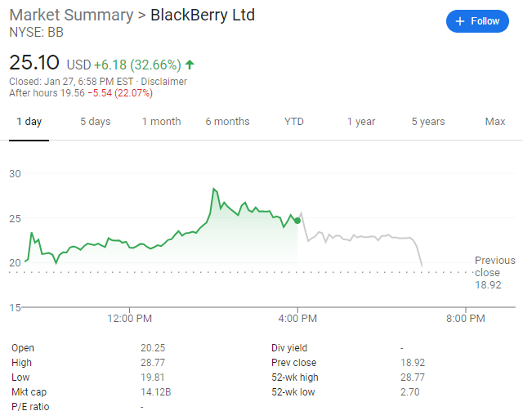
Task: Click the gray after-hours line on the chart
Action: point(360,237)
